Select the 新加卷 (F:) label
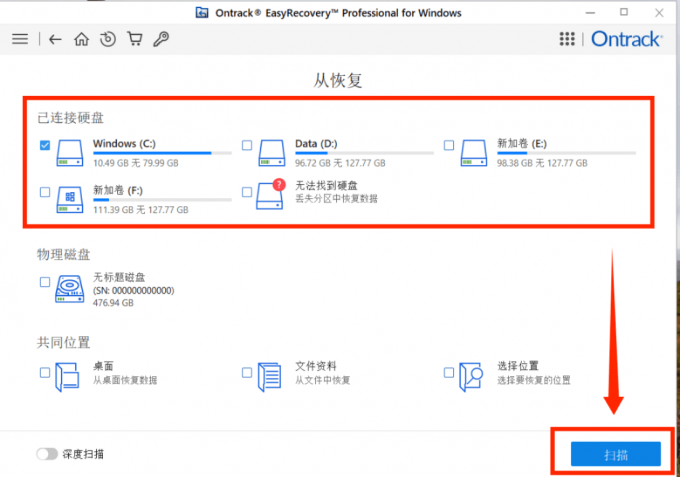Screen dimensions: 680x477 (118, 190)
